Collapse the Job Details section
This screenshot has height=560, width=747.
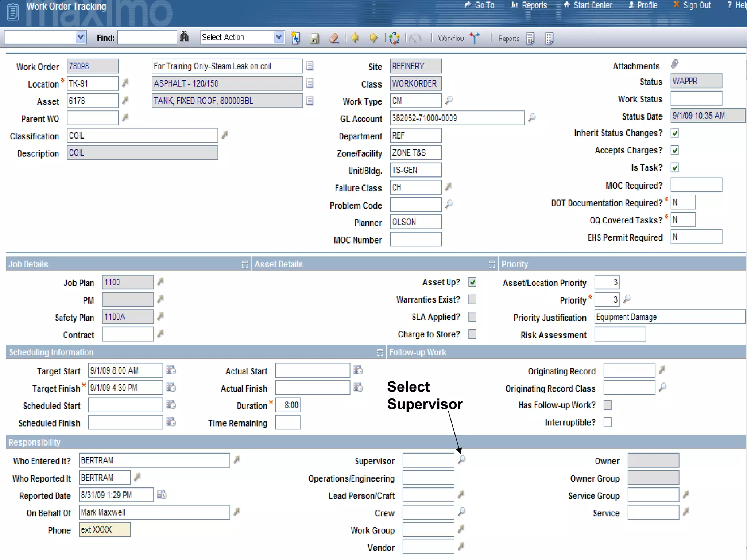245,264
